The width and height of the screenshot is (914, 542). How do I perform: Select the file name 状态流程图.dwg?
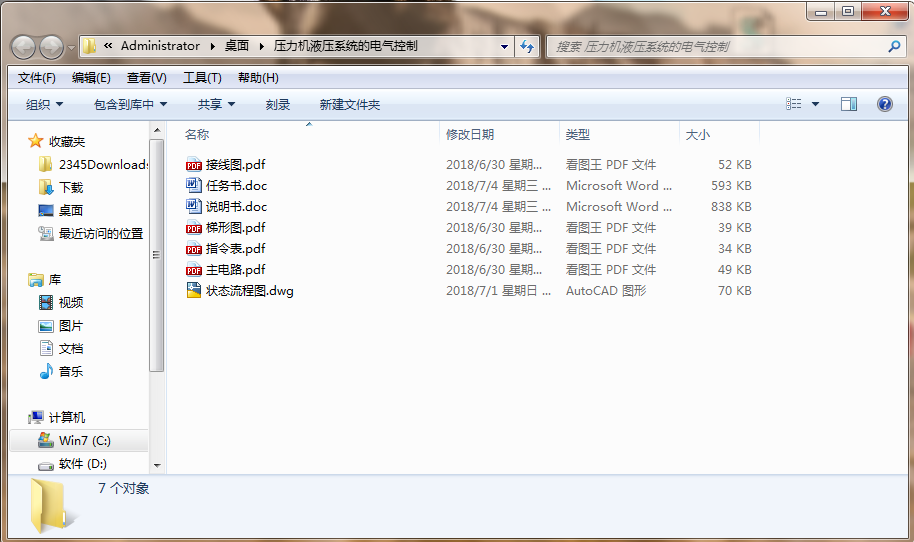(x=249, y=290)
